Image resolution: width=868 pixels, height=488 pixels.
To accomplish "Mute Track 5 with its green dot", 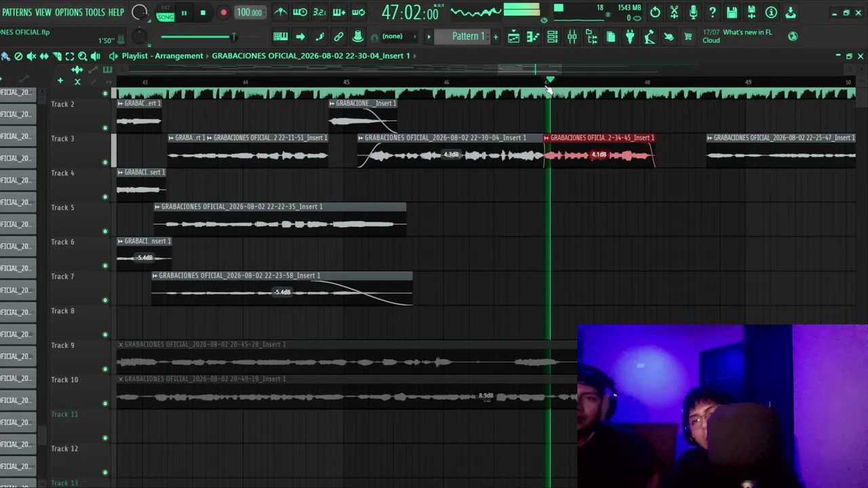I will (105, 231).
